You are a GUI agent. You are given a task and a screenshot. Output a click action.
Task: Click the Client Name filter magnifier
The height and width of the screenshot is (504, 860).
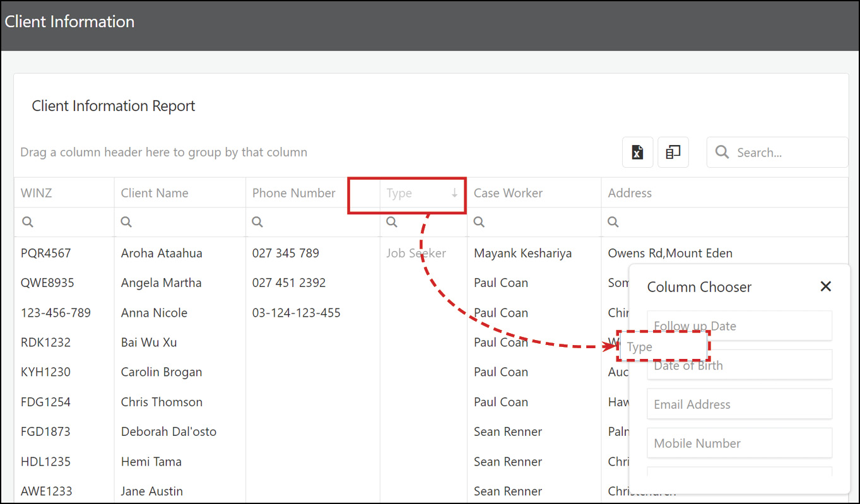click(x=126, y=222)
